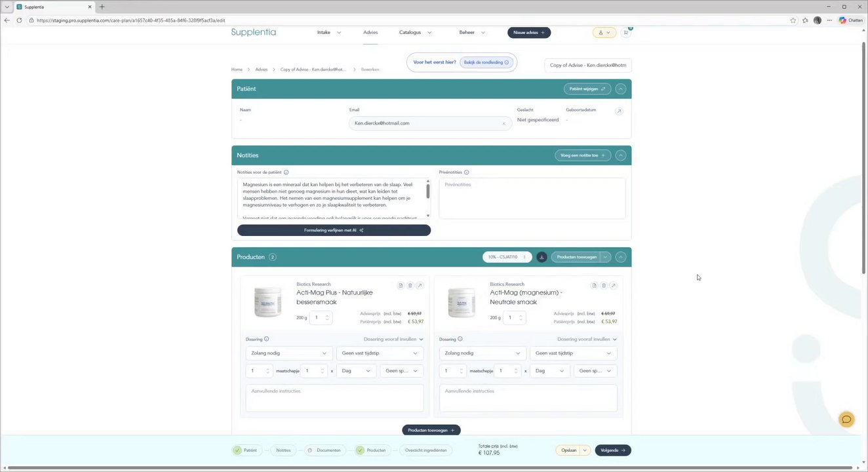The image size is (868, 472).
Task: Open Zolang nodig dropdown on Acti-Mag Plus
Action: point(289,353)
